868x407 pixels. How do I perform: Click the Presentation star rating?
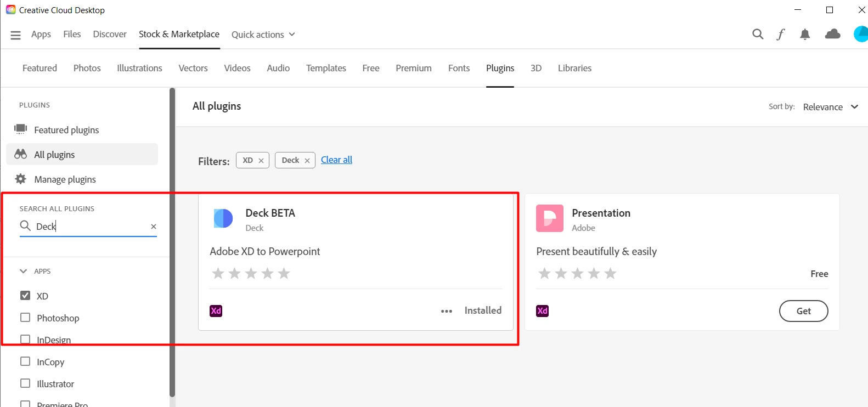(577, 273)
